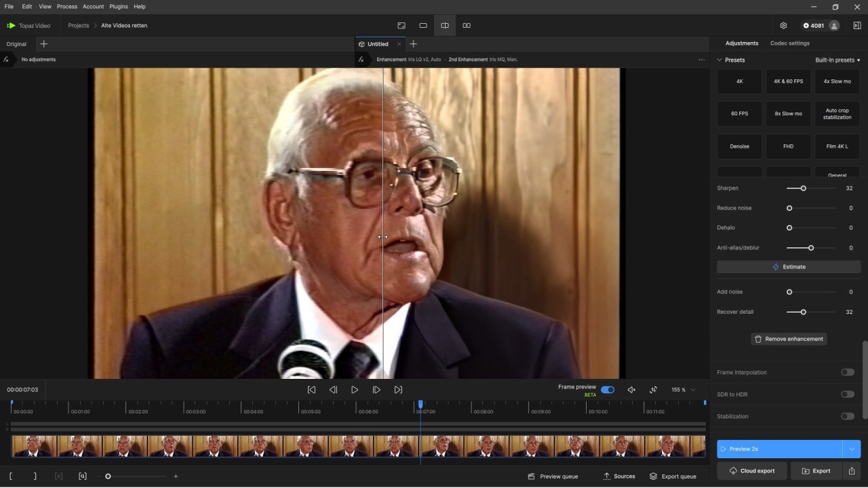
Task: Toggle loop playback icon
Action: (653, 390)
